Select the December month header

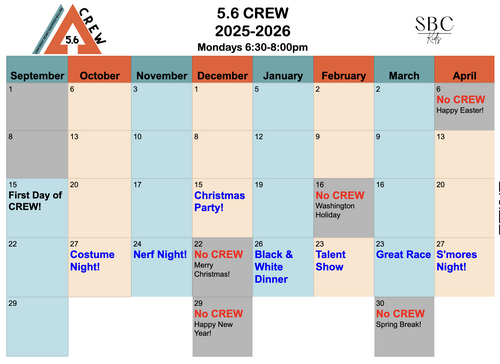click(x=222, y=69)
